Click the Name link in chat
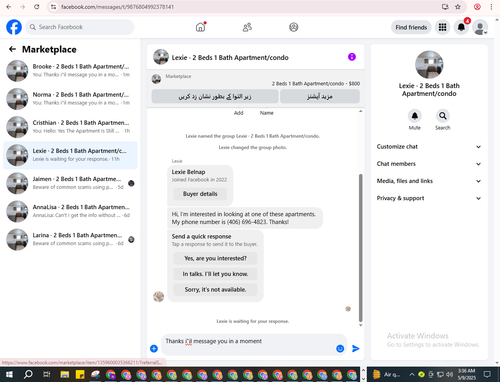Viewport: 500px width, 382px height. pos(267,113)
